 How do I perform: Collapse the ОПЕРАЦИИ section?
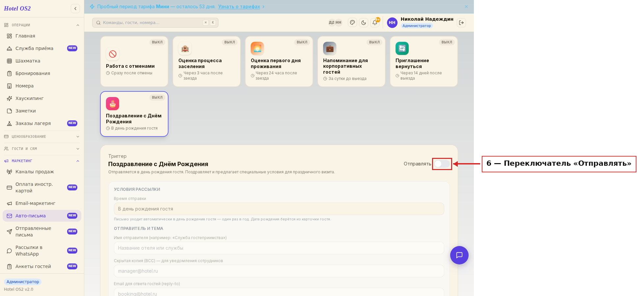point(42,25)
